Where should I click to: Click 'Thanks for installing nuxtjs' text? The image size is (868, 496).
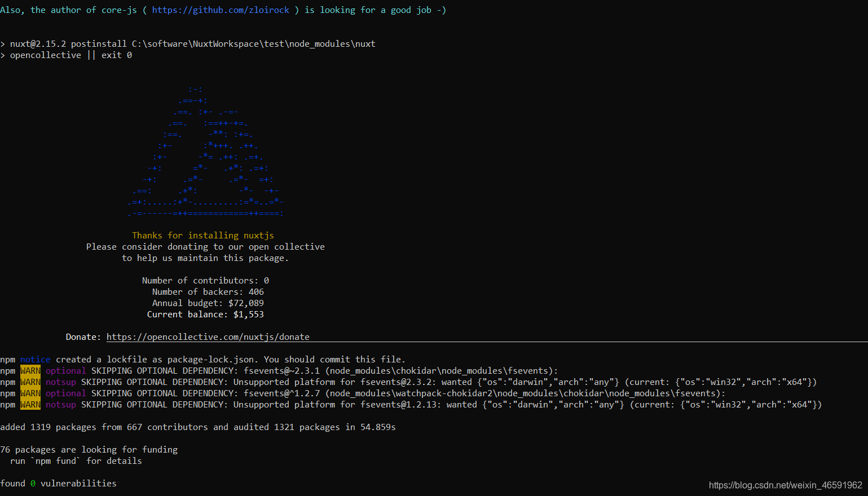(203, 236)
